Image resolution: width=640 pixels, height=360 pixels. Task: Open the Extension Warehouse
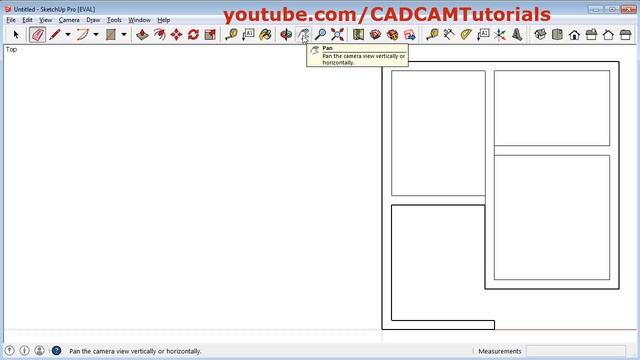(x=393, y=35)
